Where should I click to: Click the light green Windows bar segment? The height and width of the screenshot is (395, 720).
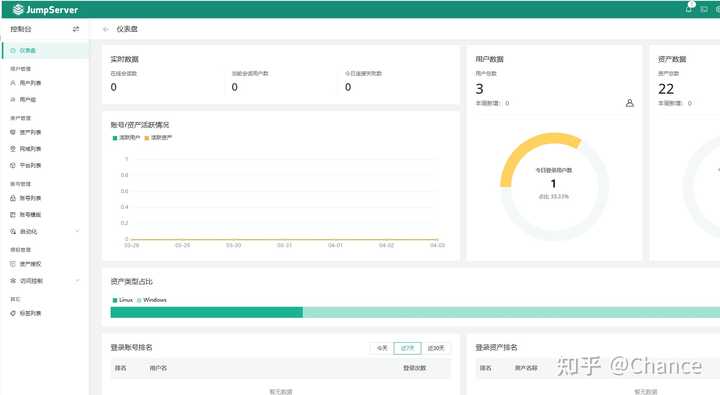coord(511,313)
